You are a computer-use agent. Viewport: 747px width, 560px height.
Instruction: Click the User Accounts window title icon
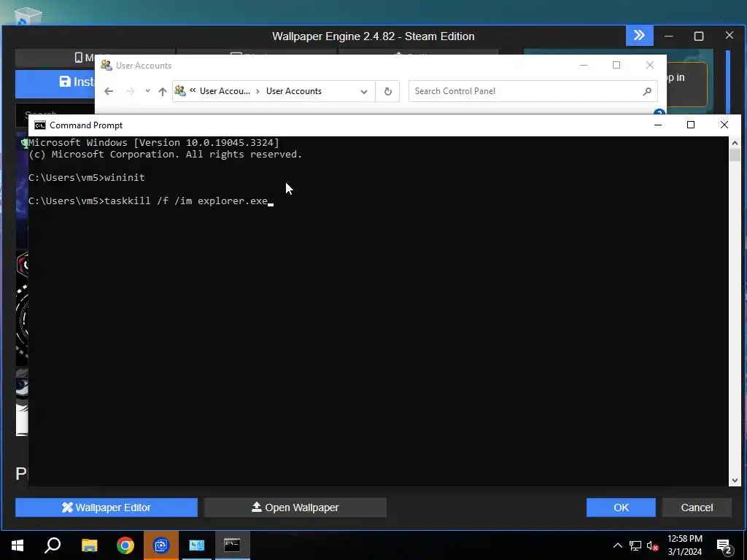[107, 65]
